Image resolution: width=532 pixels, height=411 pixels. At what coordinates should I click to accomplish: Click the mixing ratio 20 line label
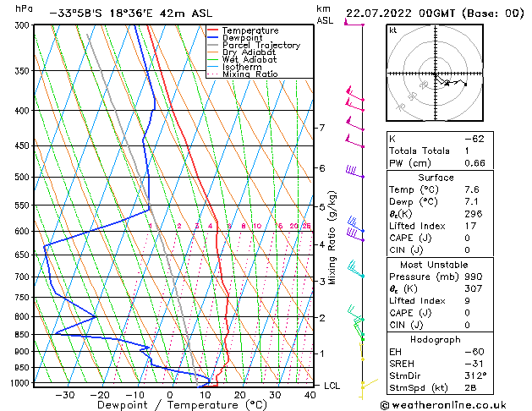293,226
